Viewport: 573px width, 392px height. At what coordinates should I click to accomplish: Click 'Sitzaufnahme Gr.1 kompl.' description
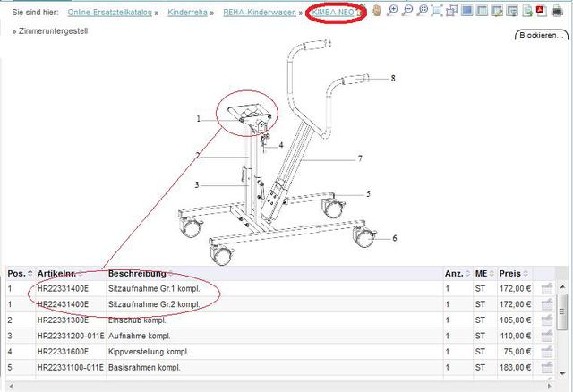tap(154, 288)
